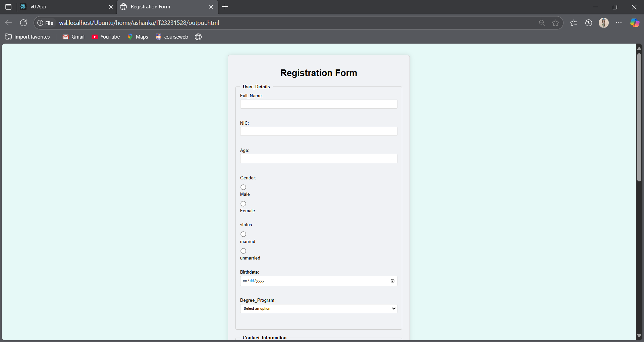Viewport: 644px width, 342px height.
Task: Click the File site info icon
Action: [x=45, y=23]
